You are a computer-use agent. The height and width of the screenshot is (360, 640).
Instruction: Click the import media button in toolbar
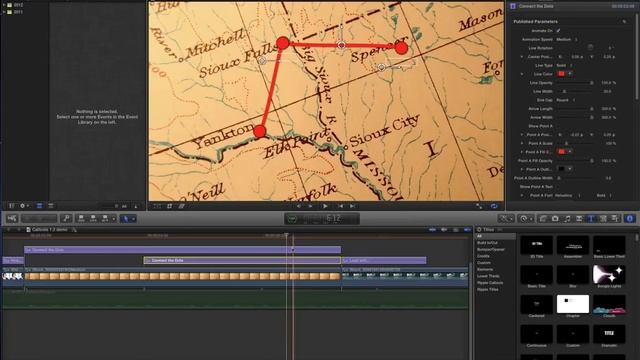coord(12,219)
